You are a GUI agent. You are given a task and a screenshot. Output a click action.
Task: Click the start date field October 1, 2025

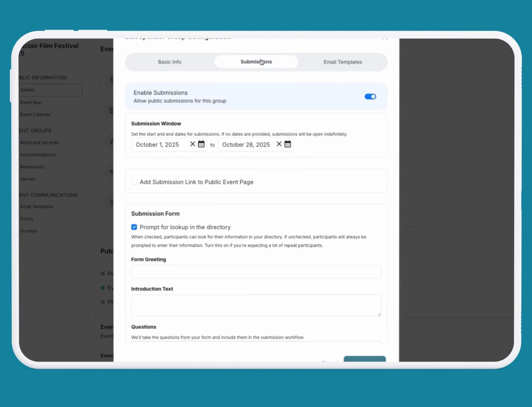pos(169,144)
